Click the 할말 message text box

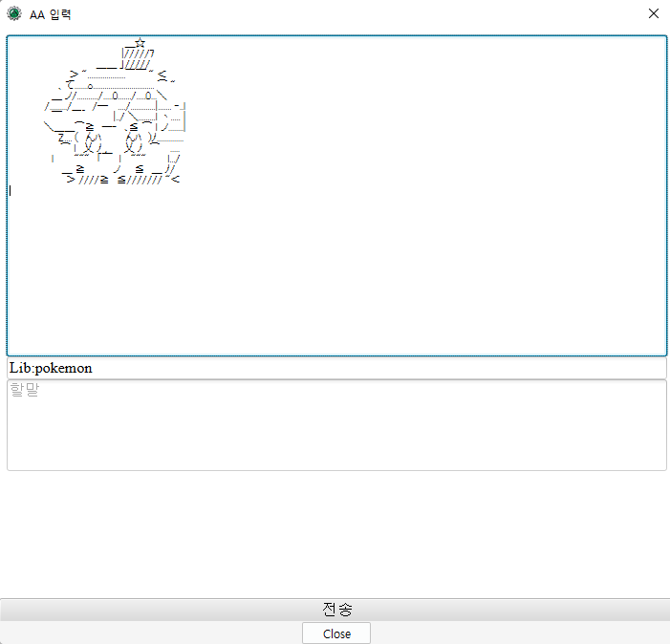click(x=336, y=425)
